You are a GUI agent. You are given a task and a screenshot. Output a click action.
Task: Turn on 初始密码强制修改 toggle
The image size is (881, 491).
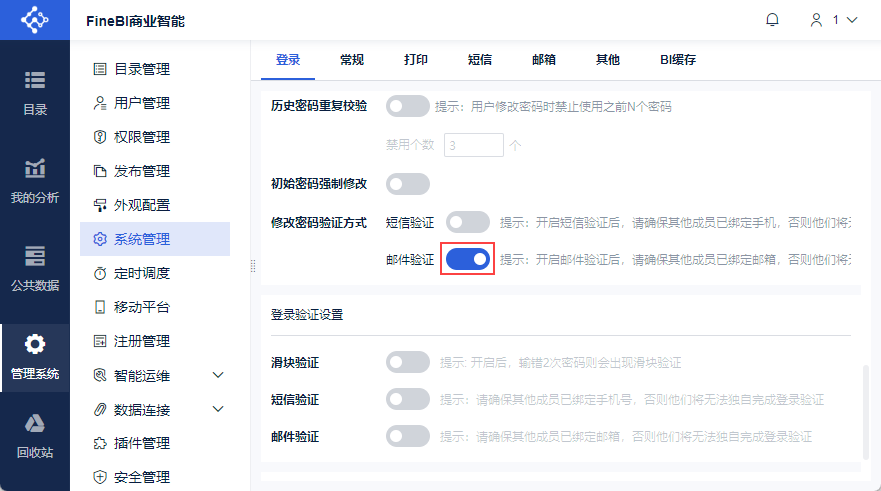(x=407, y=184)
